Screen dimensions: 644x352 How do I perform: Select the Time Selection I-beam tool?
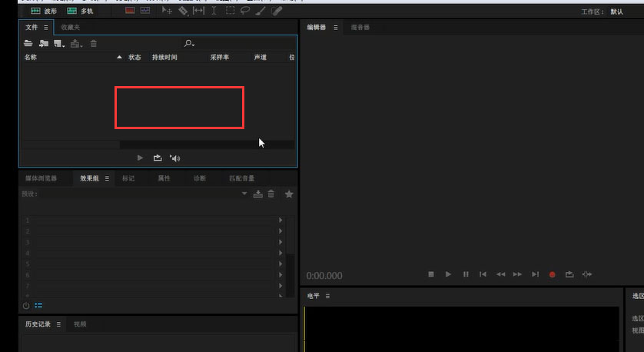coord(214,11)
